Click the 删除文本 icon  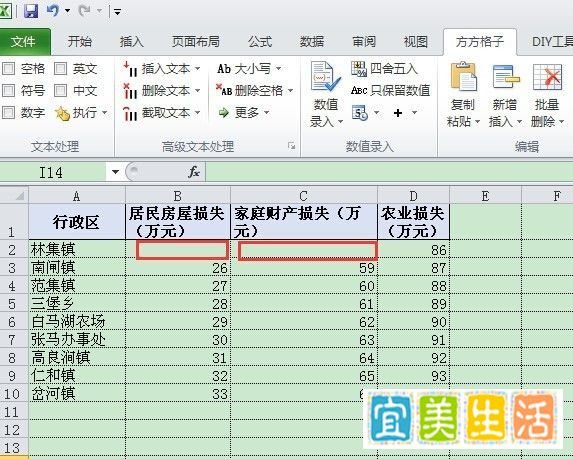click(x=130, y=91)
